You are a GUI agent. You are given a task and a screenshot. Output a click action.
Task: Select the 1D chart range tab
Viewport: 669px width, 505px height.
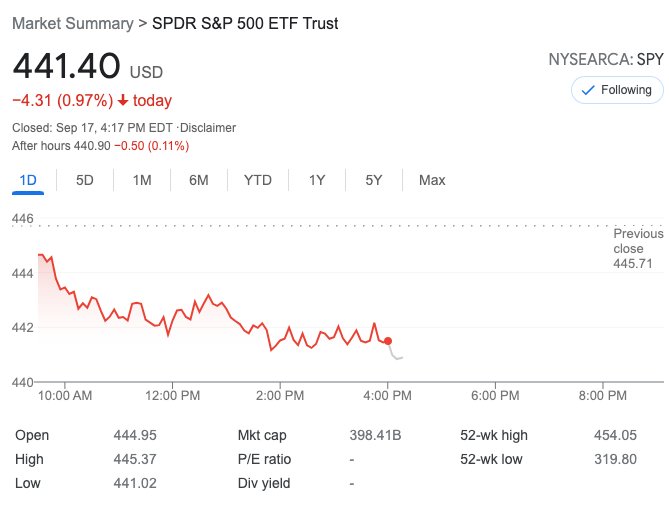pyautogui.click(x=28, y=180)
